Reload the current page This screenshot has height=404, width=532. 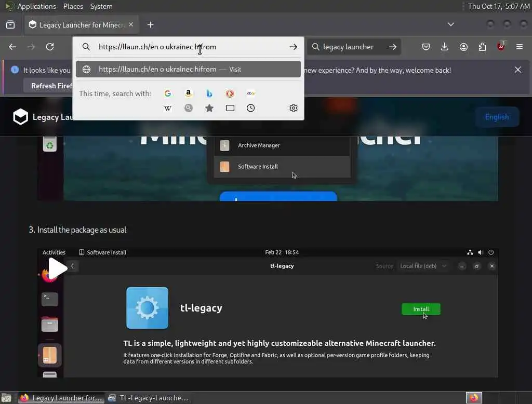(50, 47)
